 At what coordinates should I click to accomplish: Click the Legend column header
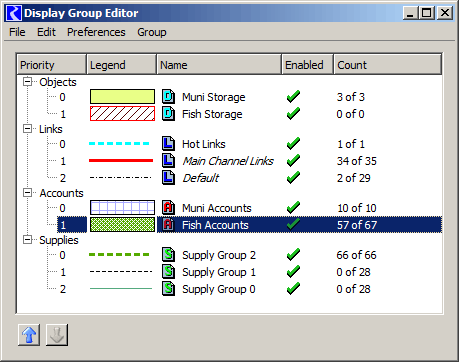122,65
